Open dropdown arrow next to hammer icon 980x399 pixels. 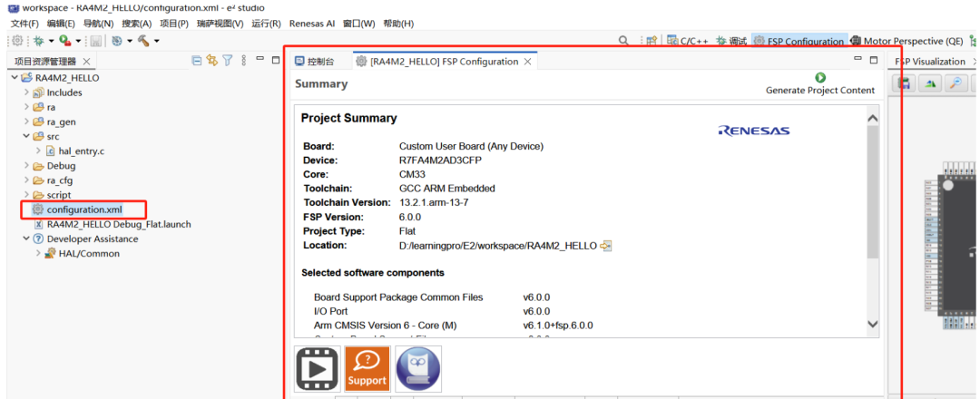click(x=156, y=41)
